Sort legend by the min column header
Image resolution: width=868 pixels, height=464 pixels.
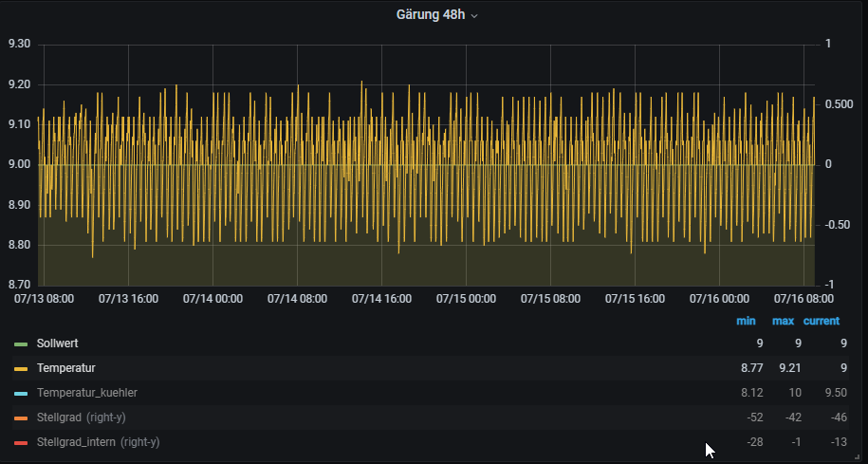746,321
